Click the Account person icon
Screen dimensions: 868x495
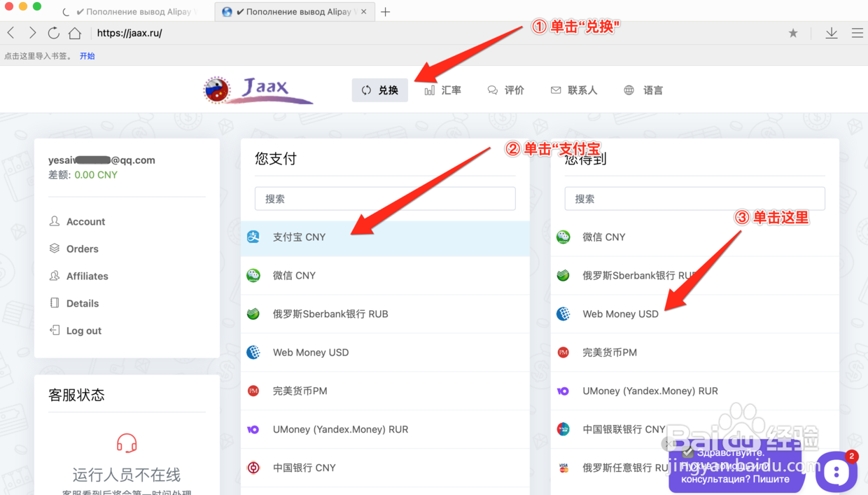[x=55, y=221]
